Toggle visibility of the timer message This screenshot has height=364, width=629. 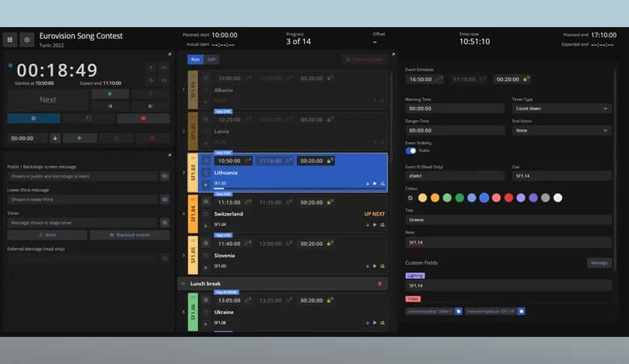pyautogui.click(x=165, y=223)
